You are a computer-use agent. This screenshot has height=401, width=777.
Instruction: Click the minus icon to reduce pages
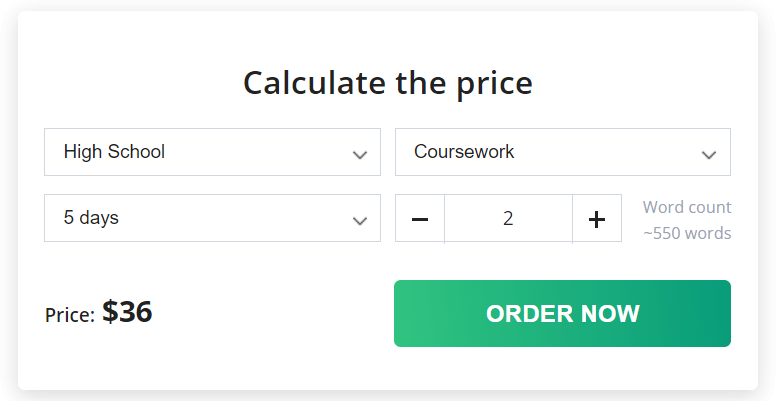(x=420, y=219)
